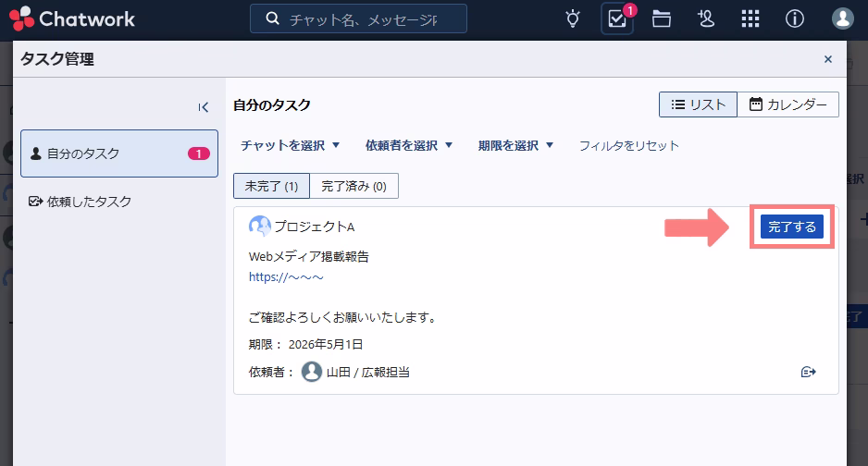Click the プロジェクトA group avatar icon
The image size is (868, 466).
coord(259,227)
